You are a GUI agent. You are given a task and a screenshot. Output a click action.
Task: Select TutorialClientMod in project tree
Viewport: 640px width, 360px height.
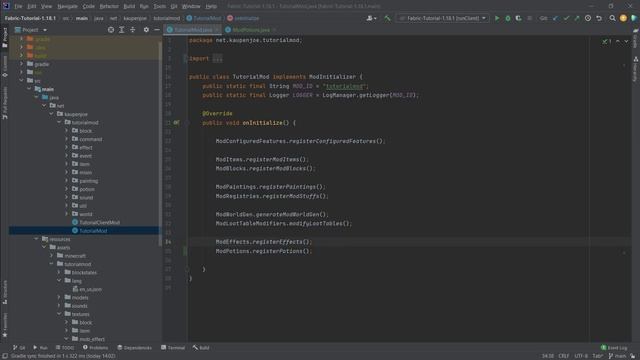click(x=96, y=222)
